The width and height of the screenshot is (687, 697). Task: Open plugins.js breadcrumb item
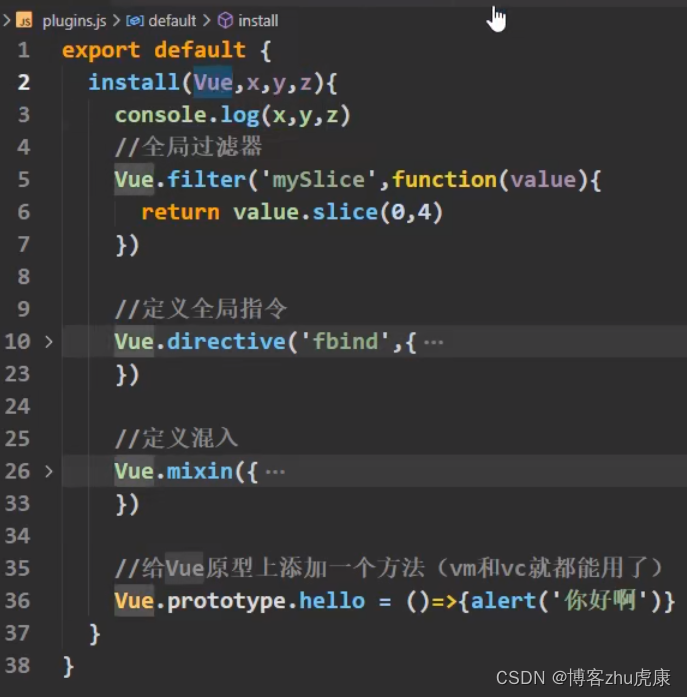[x=74, y=20]
